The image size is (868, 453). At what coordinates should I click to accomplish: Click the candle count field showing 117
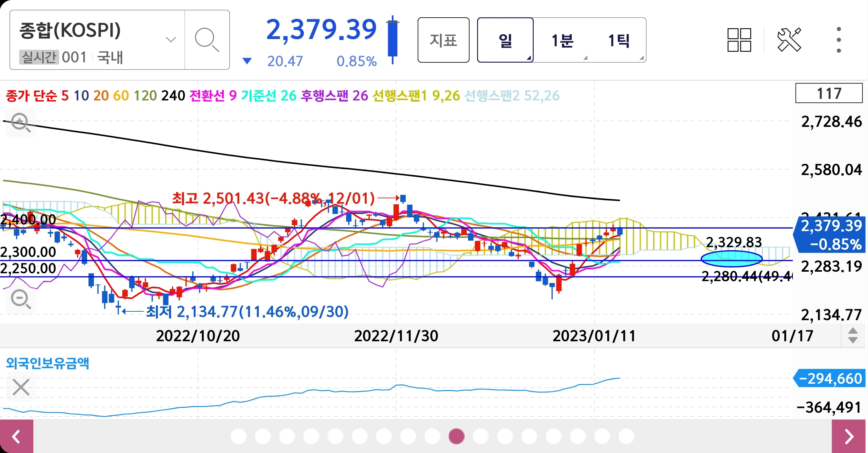[829, 93]
